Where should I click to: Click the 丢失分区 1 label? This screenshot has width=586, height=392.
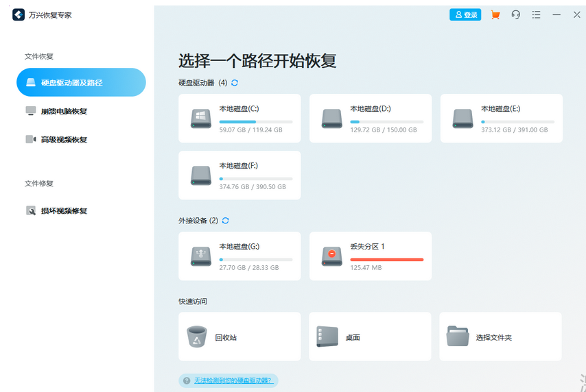click(x=367, y=247)
